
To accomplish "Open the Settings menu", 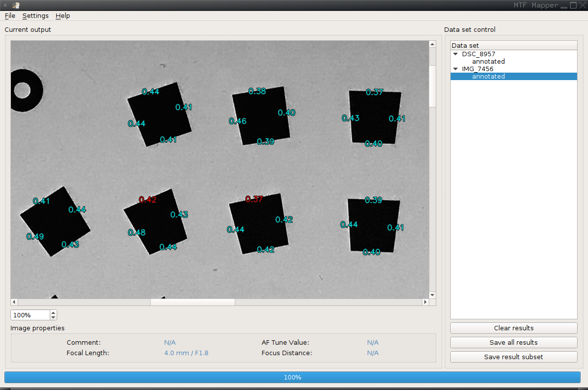I will [x=35, y=15].
